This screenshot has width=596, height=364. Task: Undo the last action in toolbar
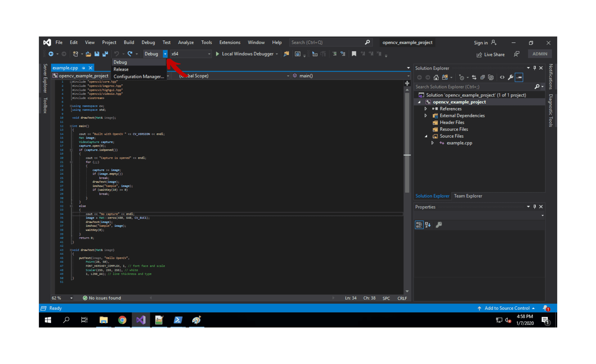coord(117,54)
